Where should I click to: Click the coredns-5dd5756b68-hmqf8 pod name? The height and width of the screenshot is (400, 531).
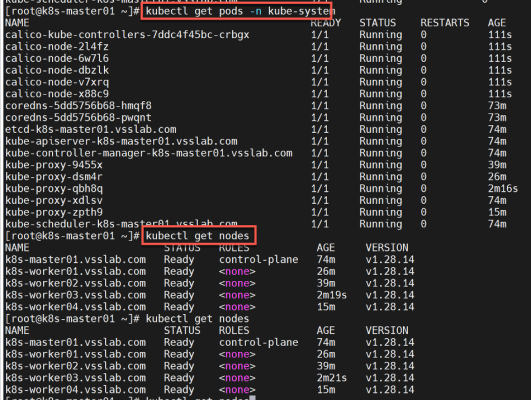(78, 106)
